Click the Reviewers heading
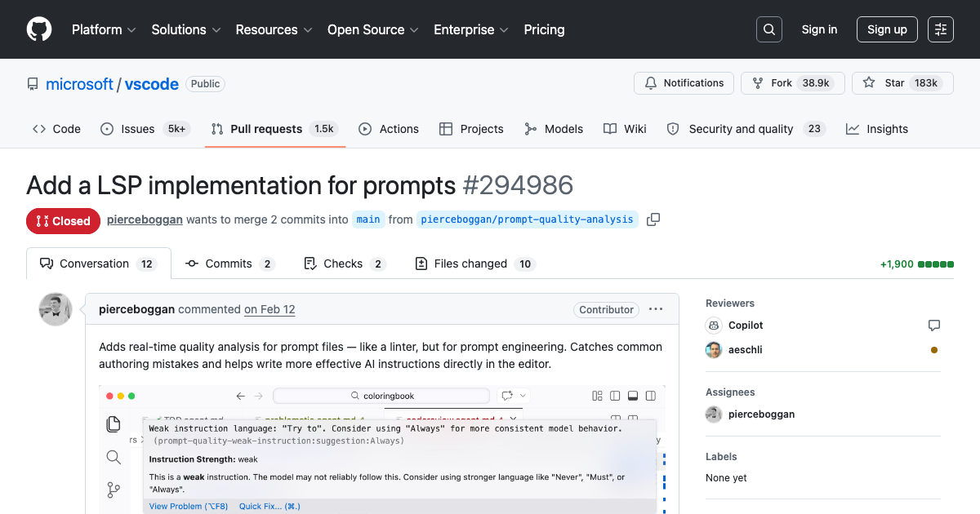Viewport: 980px width, 514px height. 730,303
